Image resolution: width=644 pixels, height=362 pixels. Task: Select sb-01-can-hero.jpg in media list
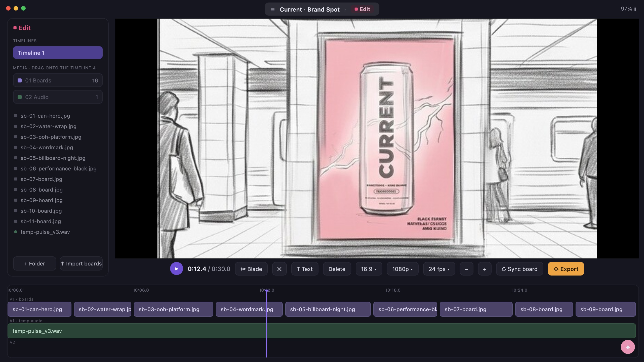58,116
